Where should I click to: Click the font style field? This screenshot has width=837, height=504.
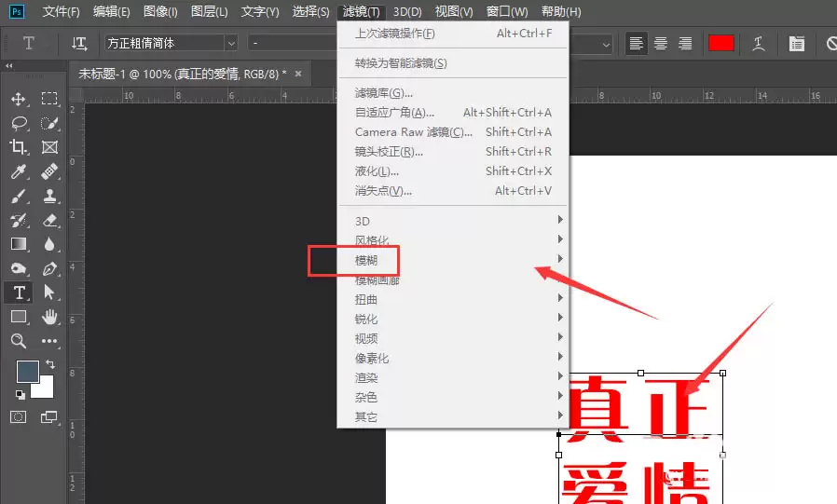pos(292,43)
